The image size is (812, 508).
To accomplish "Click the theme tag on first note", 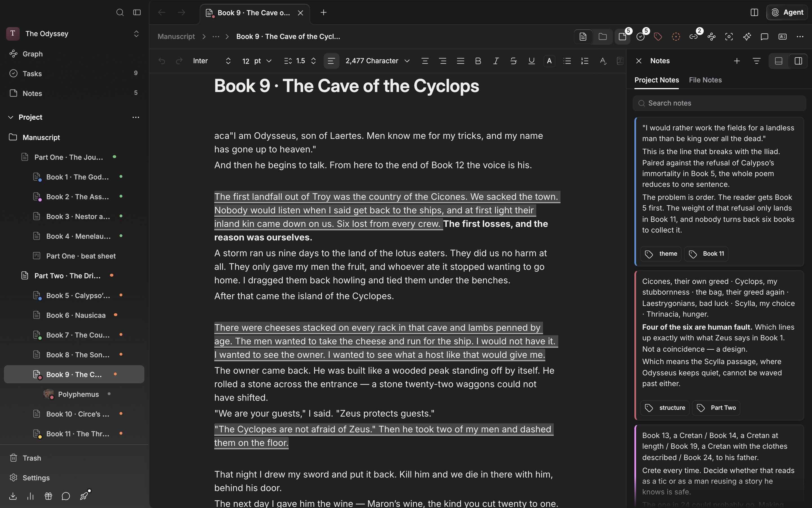I will pos(661,254).
